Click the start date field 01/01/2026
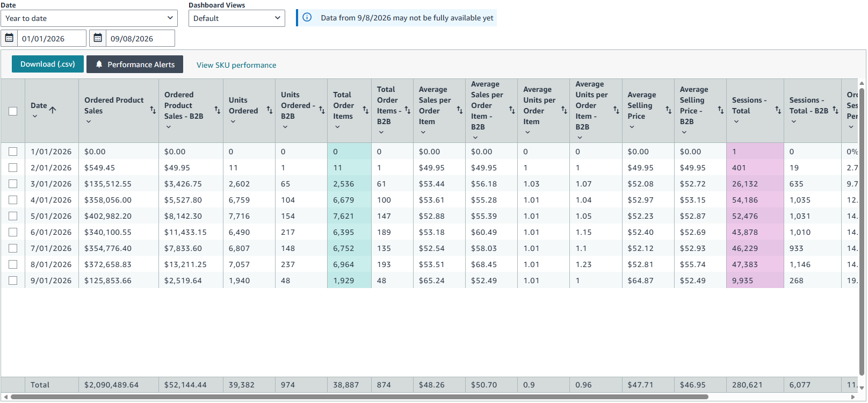The width and height of the screenshot is (868, 403). tap(52, 38)
